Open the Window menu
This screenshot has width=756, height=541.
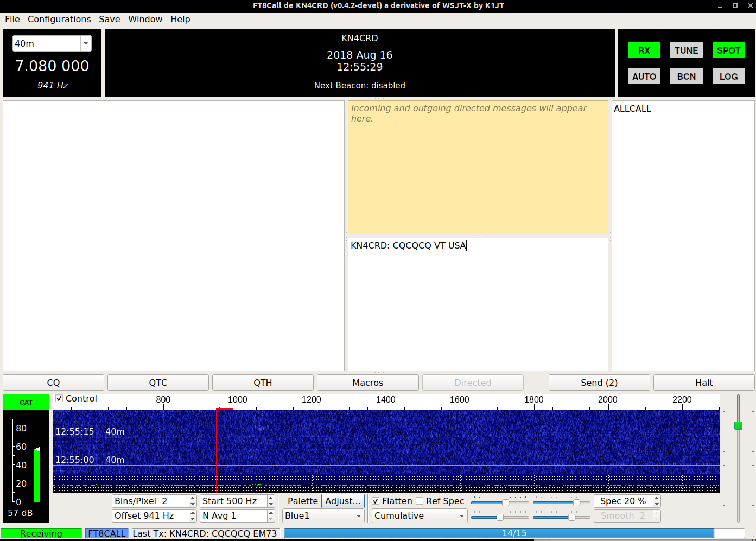[x=145, y=19]
